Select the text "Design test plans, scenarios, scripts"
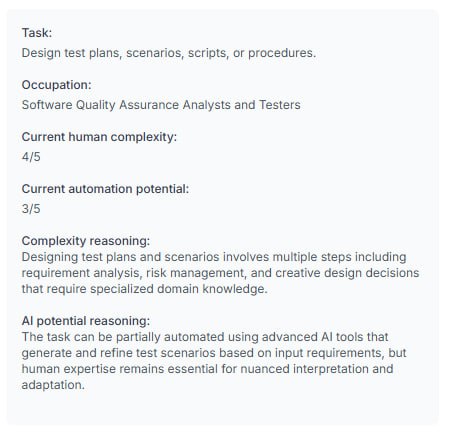The height and width of the screenshot is (433, 451). click(125, 53)
